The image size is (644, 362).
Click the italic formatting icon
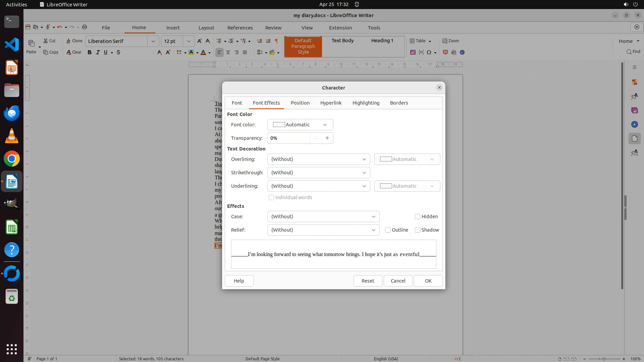point(98,52)
